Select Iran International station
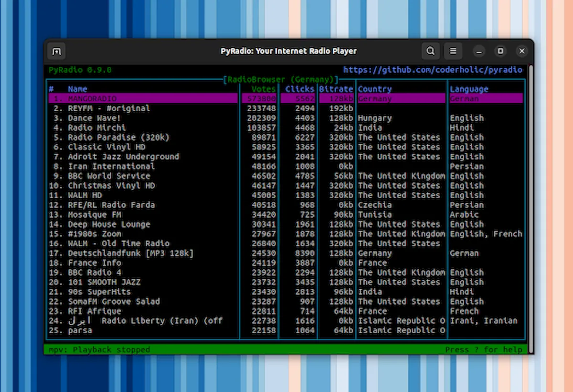Image resolution: width=573 pixels, height=392 pixels. point(286,166)
